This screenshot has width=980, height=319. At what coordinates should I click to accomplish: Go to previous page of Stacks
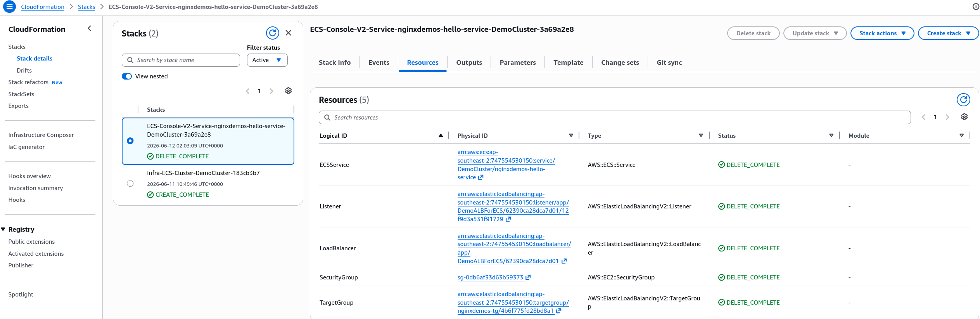[247, 91]
